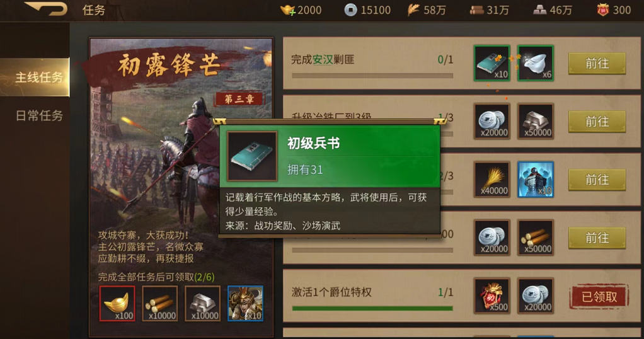Image resolution: width=644 pixels, height=339 pixels.
Task: Tap the 已领取 claimed stamp
Action: (x=599, y=296)
